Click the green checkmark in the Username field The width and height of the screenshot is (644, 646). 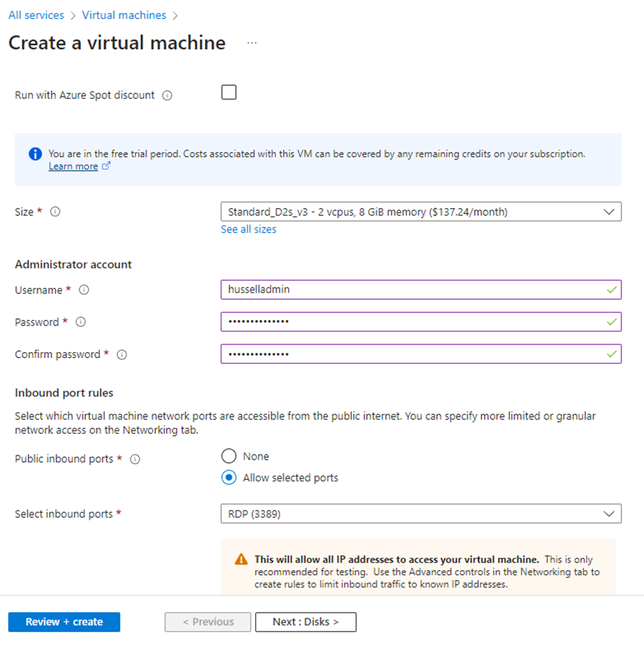pos(612,289)
